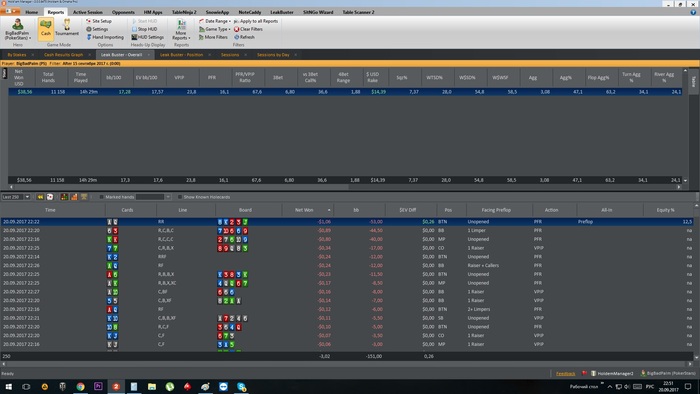The image size is (700, 394).
Task: Open More Filters
Action: (x=213, y=37)
